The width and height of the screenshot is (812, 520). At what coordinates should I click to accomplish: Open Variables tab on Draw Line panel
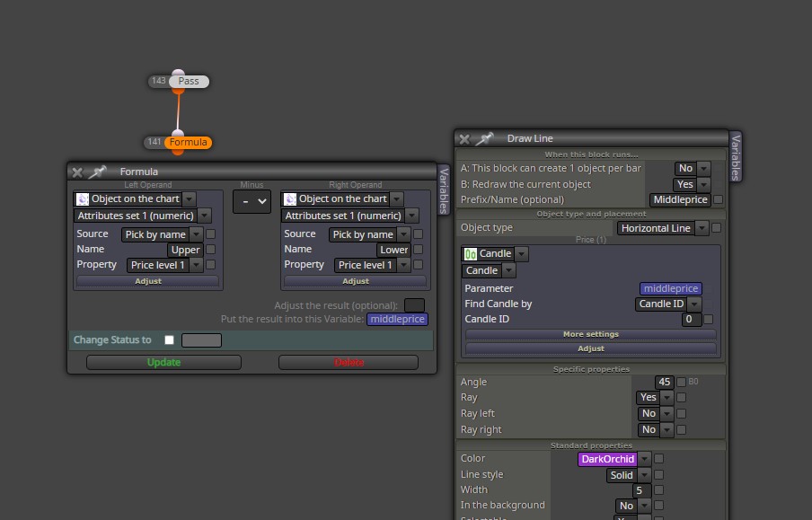point(736,156)
